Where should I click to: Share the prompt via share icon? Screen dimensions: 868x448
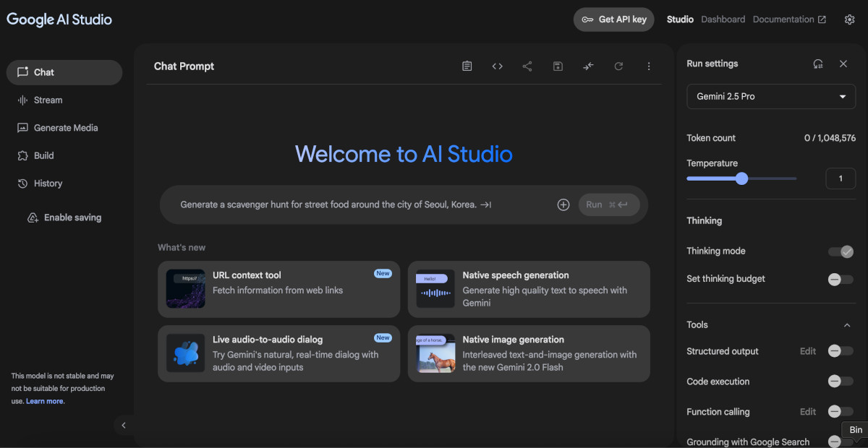tap(527, 66)
